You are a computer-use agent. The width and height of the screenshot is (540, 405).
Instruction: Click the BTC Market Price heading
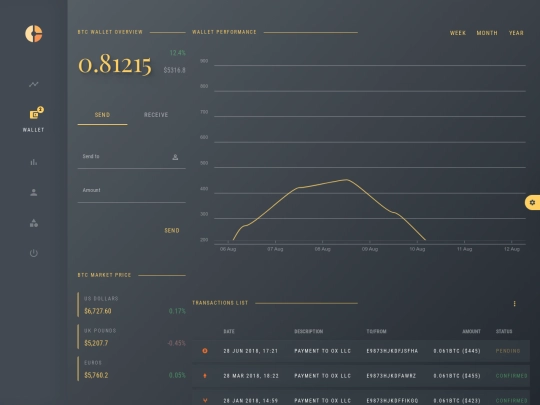104,275
